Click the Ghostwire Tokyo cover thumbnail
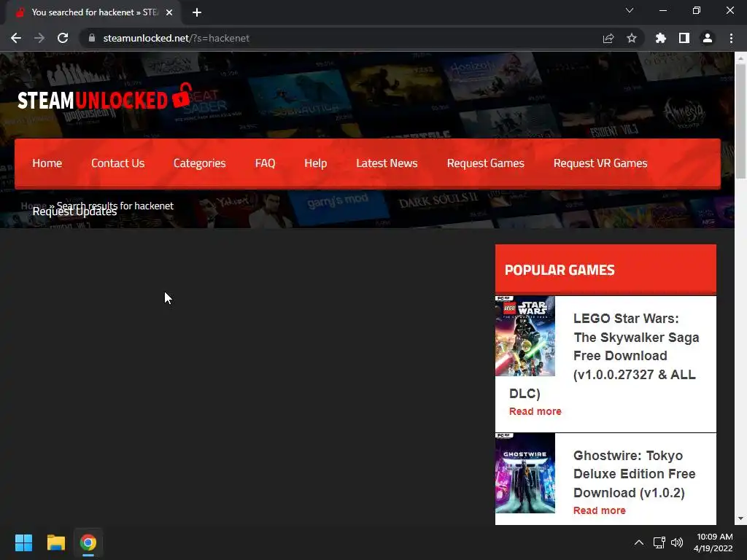The height and width of the screenshot is (560, 747). tap(525, 472)
